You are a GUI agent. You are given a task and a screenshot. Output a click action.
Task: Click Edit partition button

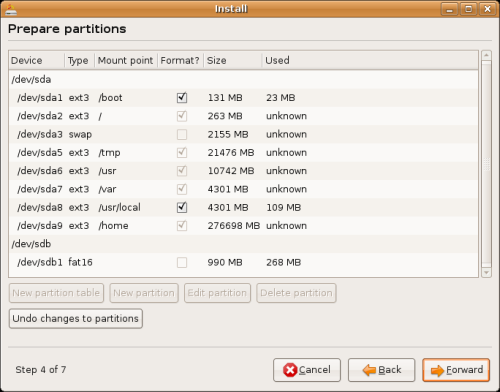[217, 293]
